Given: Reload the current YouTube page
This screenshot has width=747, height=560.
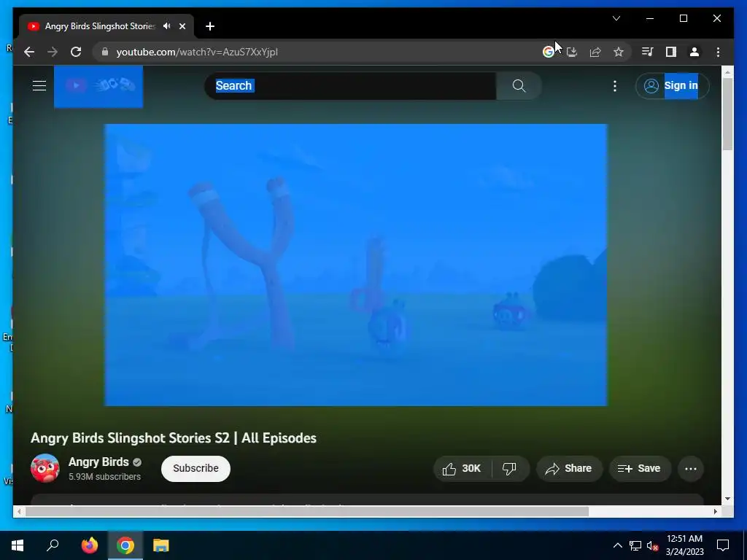Looking at the screenshot, I should (76, 52).
